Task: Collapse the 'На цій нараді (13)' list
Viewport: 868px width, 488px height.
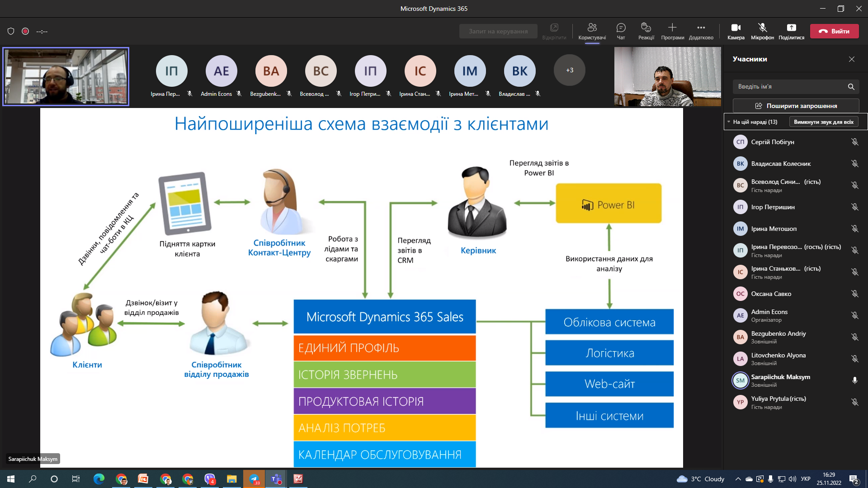Action: (x=729, y=122)
